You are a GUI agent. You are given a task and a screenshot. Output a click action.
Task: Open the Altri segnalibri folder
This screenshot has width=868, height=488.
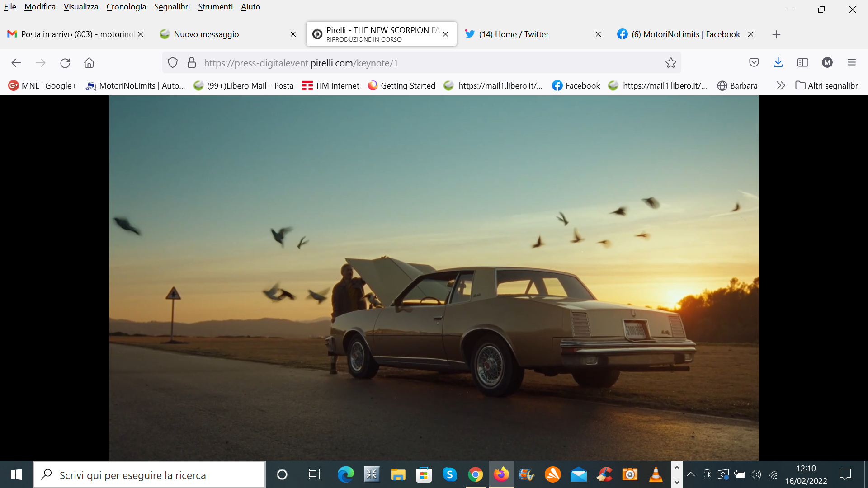pos(828,85)
